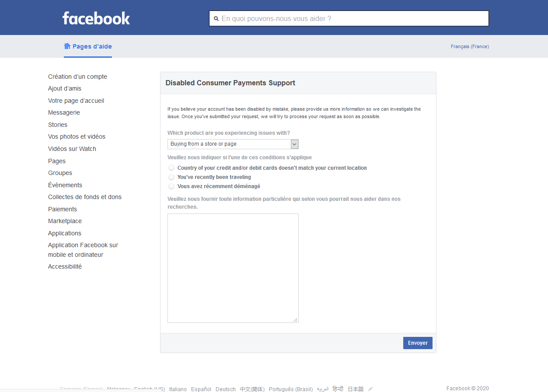This screenshot has height=392, width=548.
Task: Open the Français (France) language selector
Action: pos(470,46)
